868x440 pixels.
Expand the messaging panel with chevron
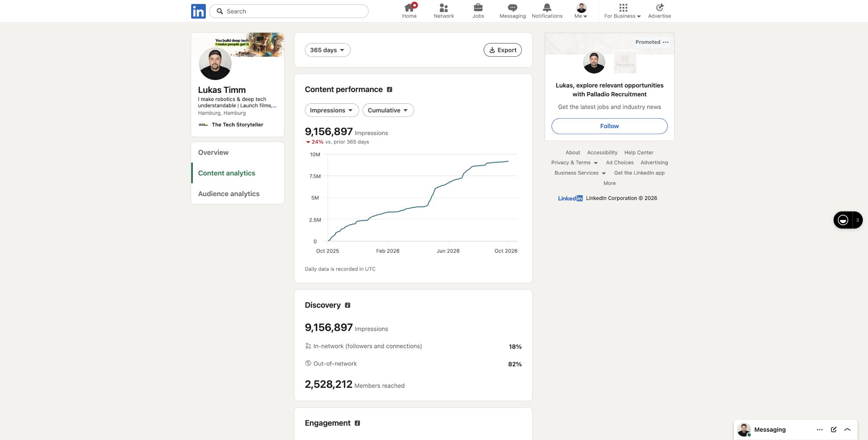(847, 430)
